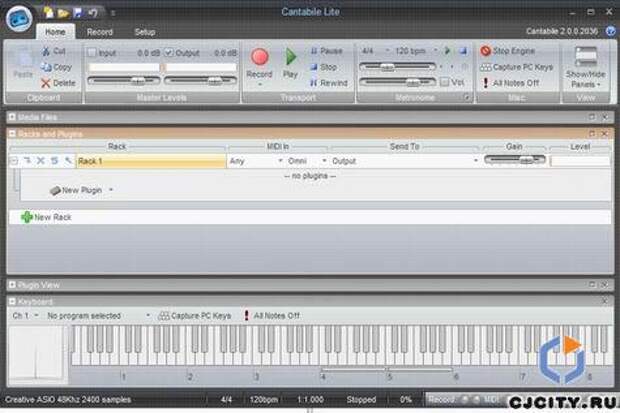Click Cut in the Clipboard group

pos(54,51)
